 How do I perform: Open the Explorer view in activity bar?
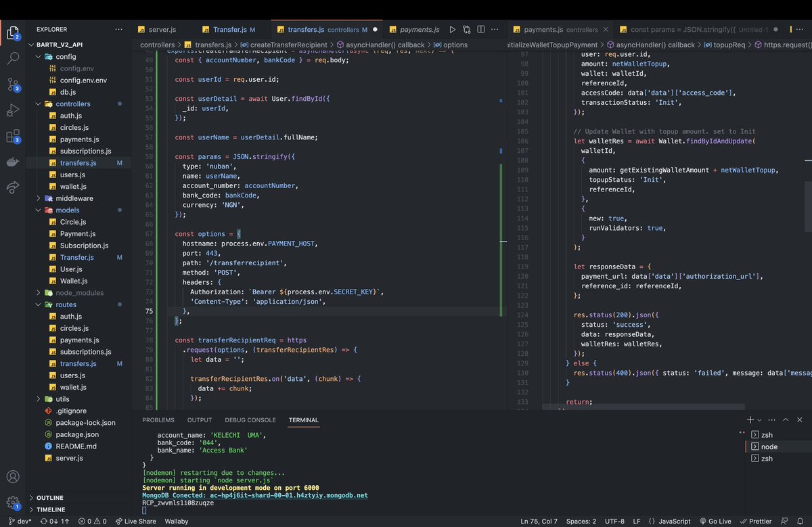(13, 31)
